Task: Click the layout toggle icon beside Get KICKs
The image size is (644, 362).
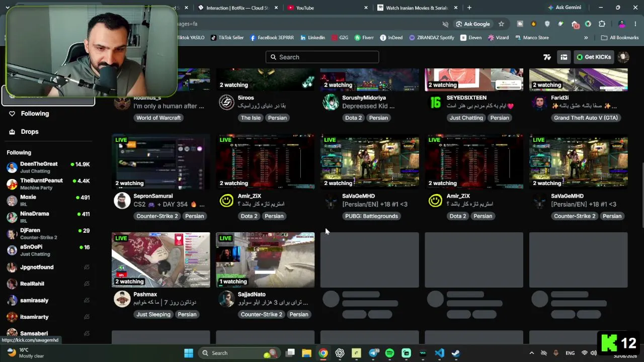Action: pos(564,57)
